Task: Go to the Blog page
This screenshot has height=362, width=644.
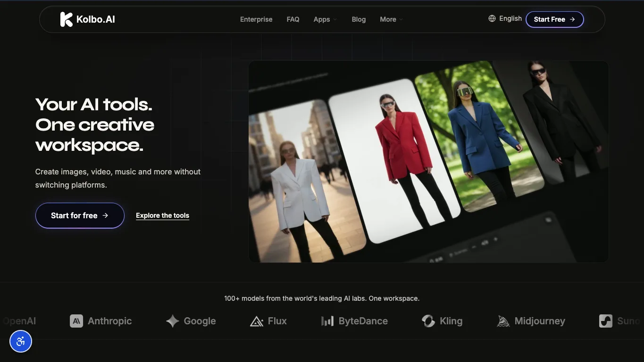Action: 359,19
